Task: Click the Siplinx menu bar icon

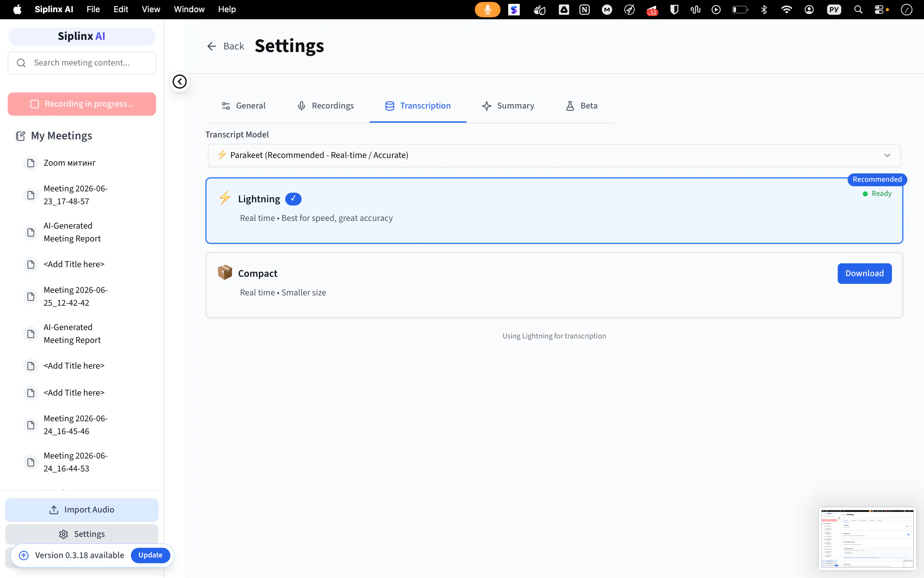Action: [514, 10]
